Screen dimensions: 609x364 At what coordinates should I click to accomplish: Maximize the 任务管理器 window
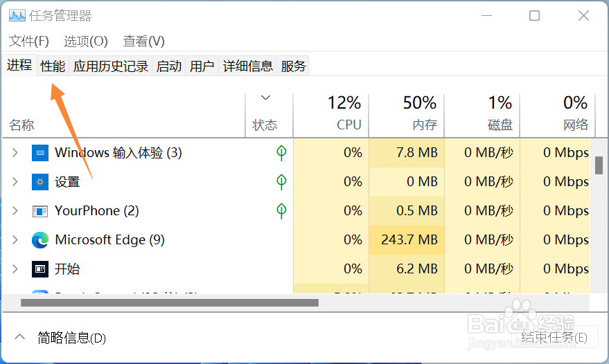tap(534, 15)
